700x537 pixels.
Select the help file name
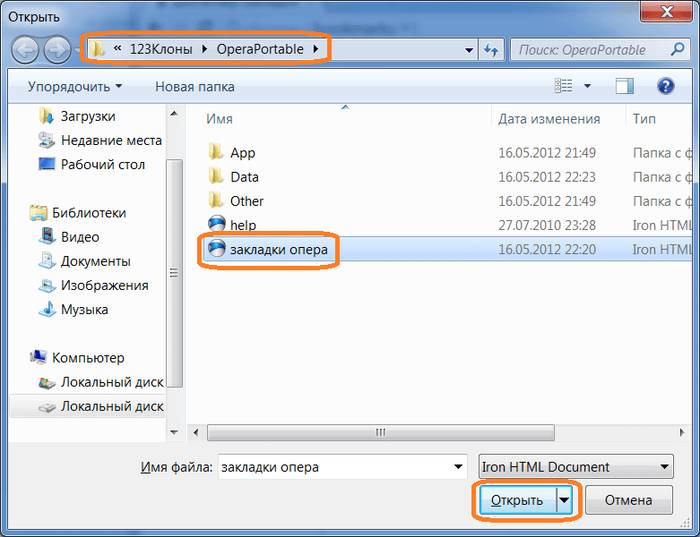[x=243, y=225]
